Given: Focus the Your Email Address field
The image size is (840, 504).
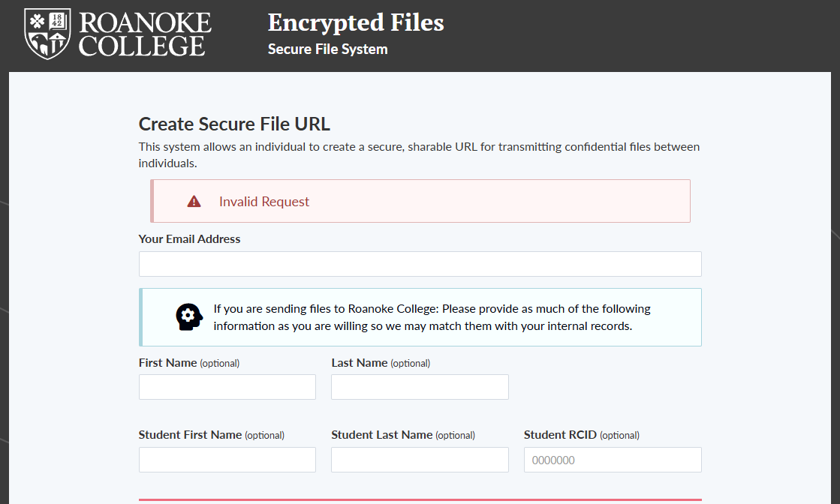Looking at the screenshot, I should (420, 264).
